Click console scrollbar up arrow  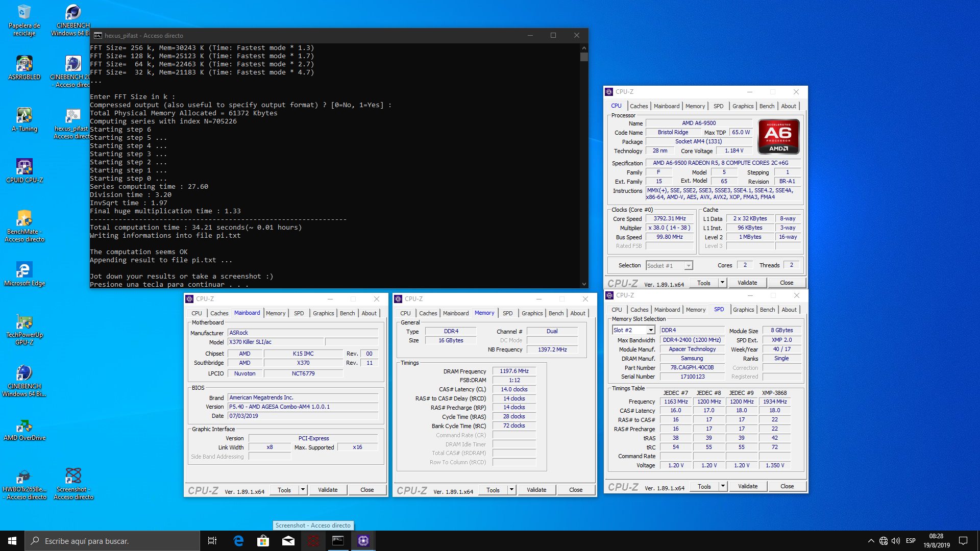coord(584,47)
